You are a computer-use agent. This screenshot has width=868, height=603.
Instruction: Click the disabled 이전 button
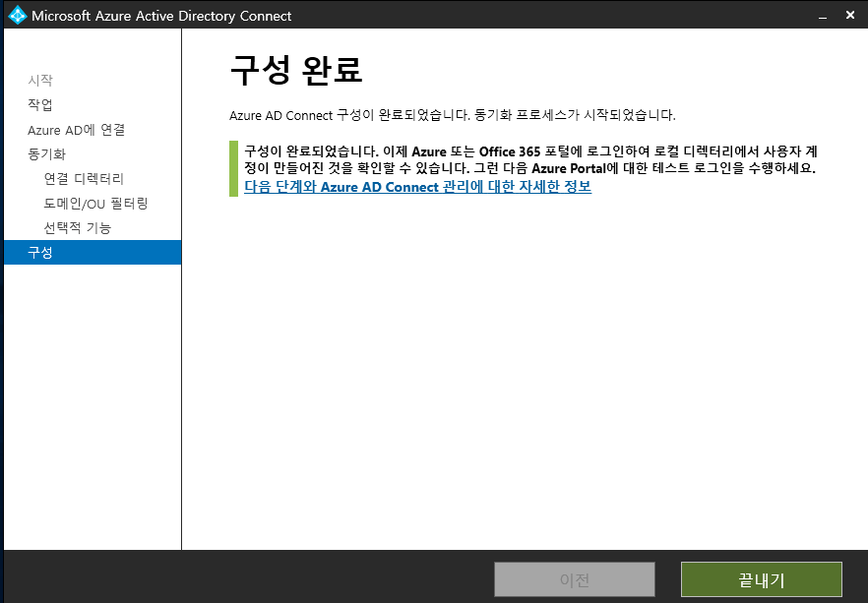click(x=575, y=579)
